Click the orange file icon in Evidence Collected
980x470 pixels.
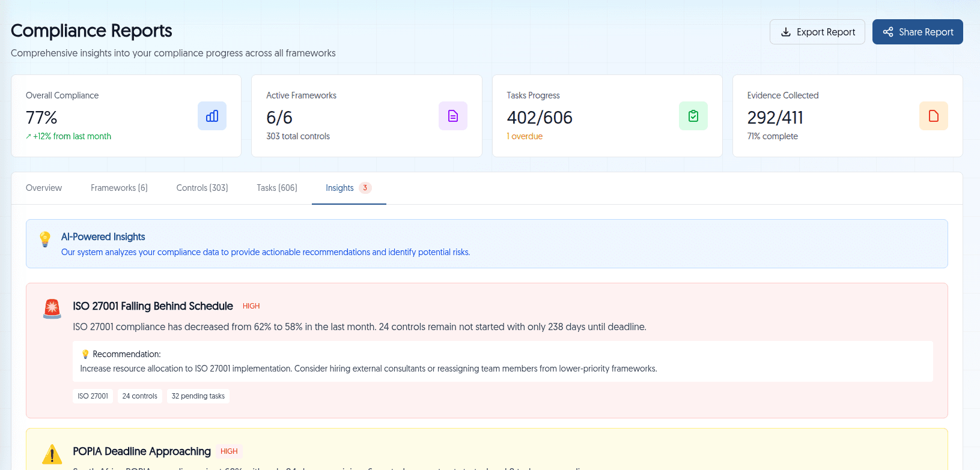933,116
